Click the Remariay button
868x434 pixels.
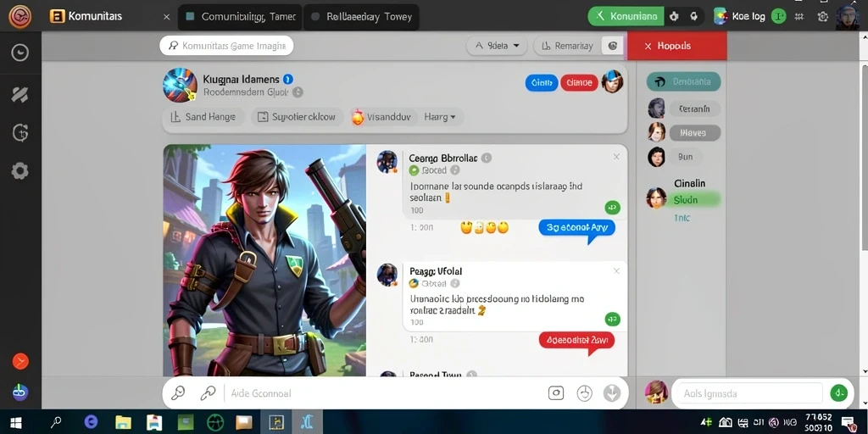(567, 46)
